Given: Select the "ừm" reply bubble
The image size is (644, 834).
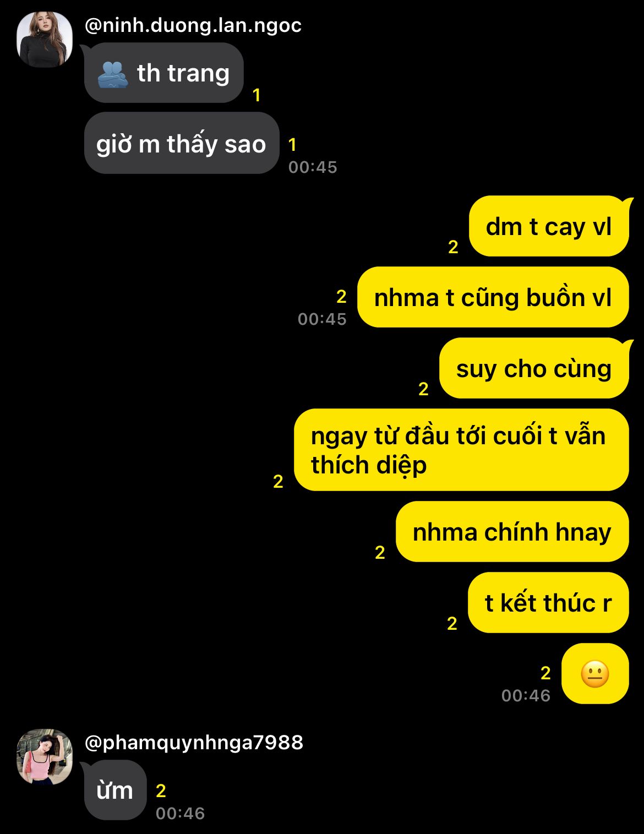Looking at the screenshot, I should (x=116, y=790).
